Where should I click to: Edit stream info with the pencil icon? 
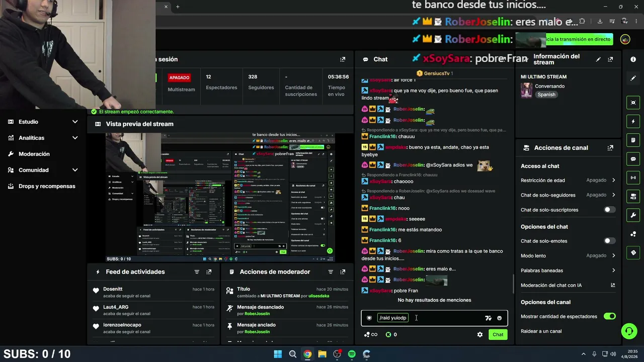pyautogui.click(x=598, y=59)
